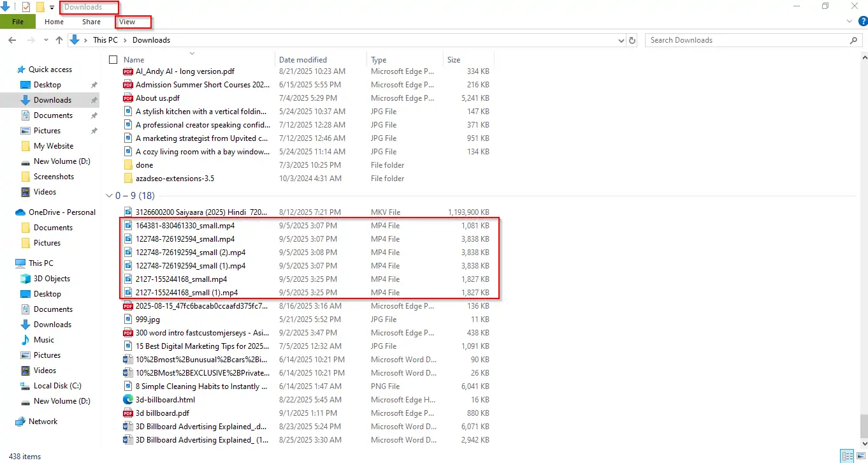This screenshot has width=868, height=463.
Task: Click inside the Search Downloads field
Action: click(x=746, y=40)
